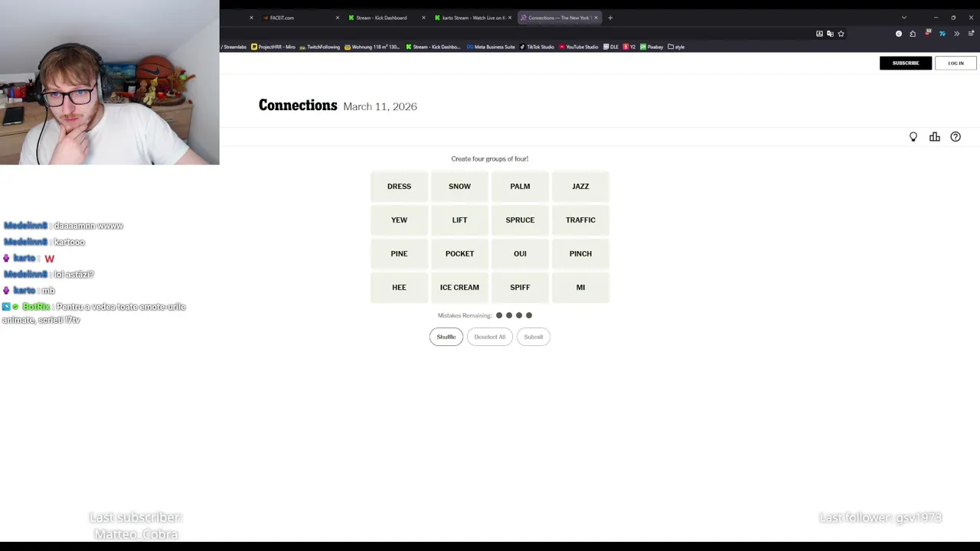This screenshot has width=980, height=551.
Task: Close the Connections browser tab
Action: coord(596,18)
